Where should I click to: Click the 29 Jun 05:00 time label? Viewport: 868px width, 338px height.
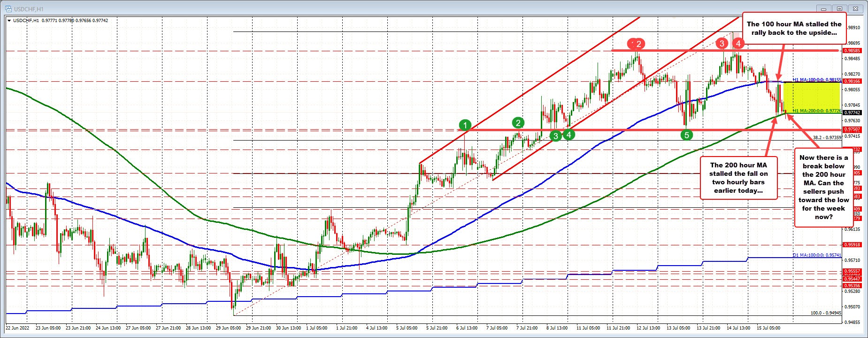pyautogui.click(x=229, y=328)
